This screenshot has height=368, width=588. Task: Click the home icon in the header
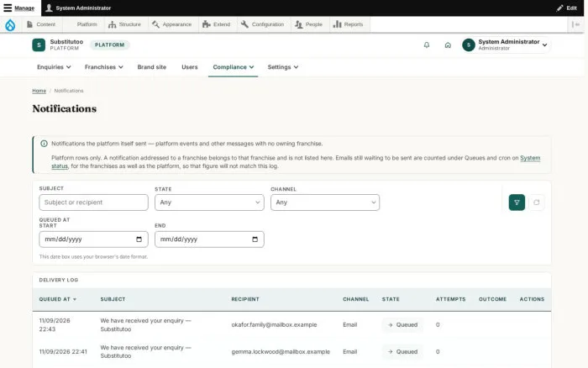point(448,45)
